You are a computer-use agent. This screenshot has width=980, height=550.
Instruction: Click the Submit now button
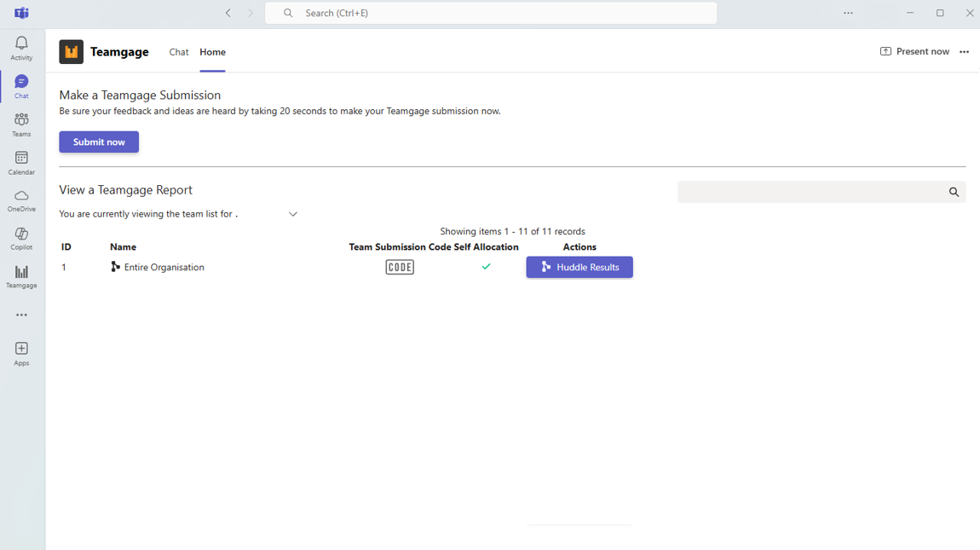pyautogui.click(x=99, y=142)
